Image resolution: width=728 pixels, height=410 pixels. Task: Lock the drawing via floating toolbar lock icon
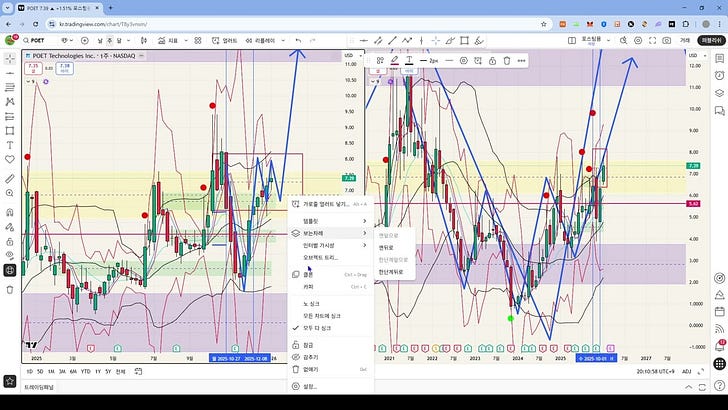point(493,60)
